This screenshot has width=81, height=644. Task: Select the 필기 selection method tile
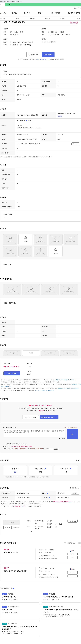coord(50,353)
